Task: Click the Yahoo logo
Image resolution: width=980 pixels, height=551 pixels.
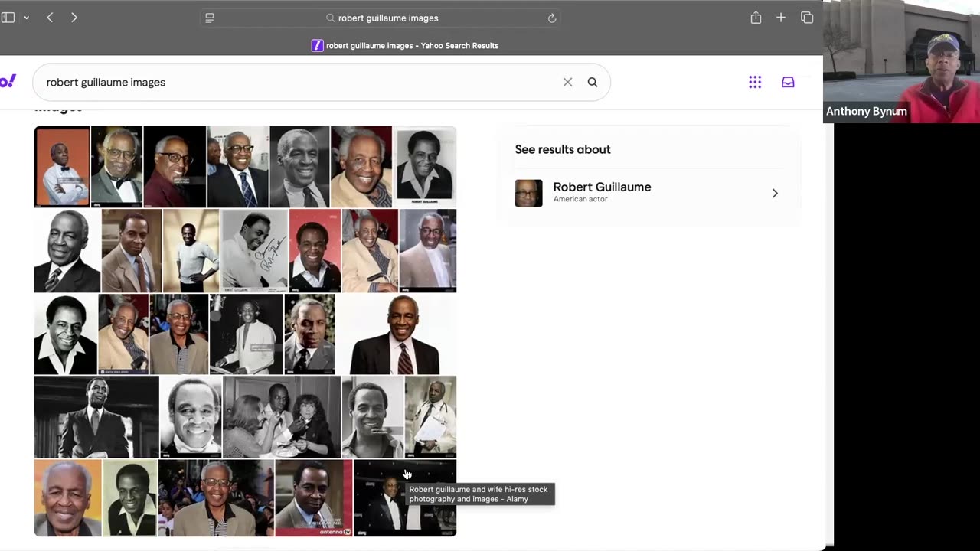Action: pyautogui.click(x=8, y=81)
